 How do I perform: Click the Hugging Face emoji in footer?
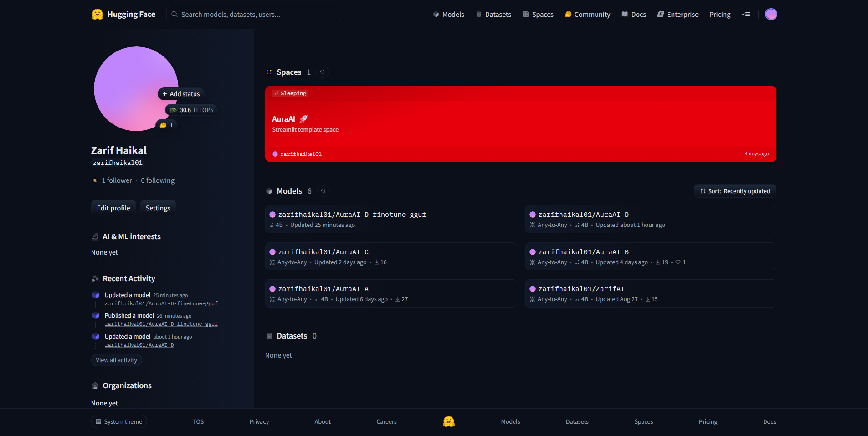point(448,421)
